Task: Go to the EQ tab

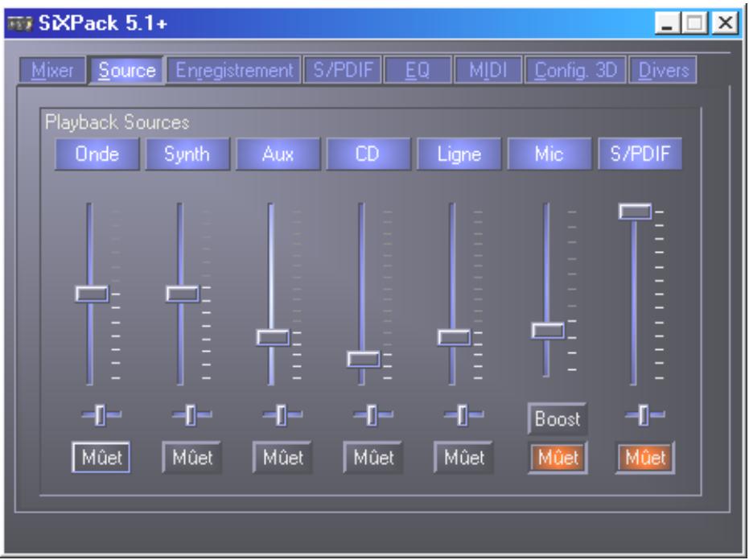Action: (418, 70)
